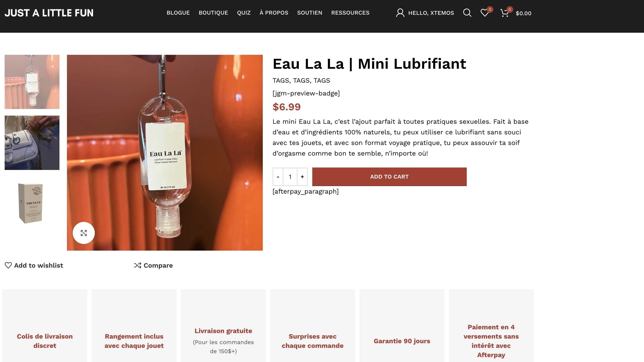Open the BLOGUE menu item
Image resolution: width=644 pixels, height=362 pixels.
(178, 13)
